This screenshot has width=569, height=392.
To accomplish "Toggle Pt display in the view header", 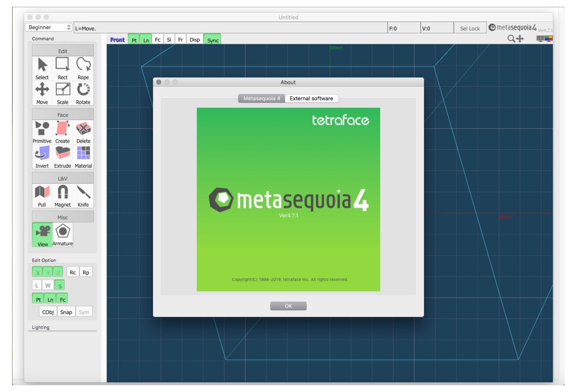I will [x=134, y=40].
